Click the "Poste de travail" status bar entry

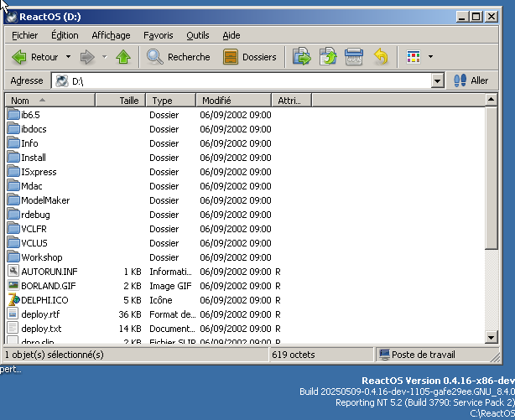(417, 355)
